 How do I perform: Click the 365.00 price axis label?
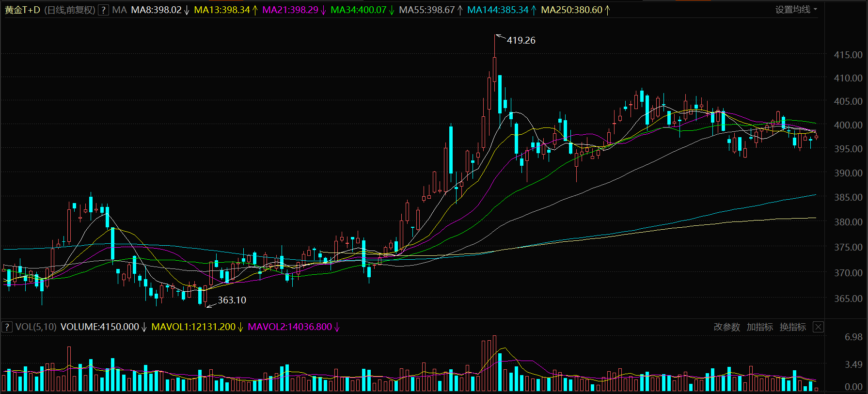click(x=848, y=299)
